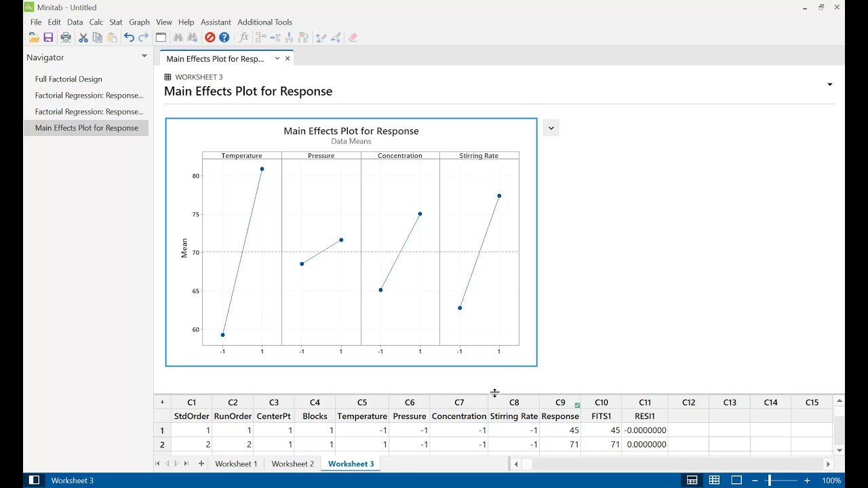Image resolution: width=868 pixels, height=488 pixels.
Task: Click the green formula marker on C9 column
Action: pos(577,405)
